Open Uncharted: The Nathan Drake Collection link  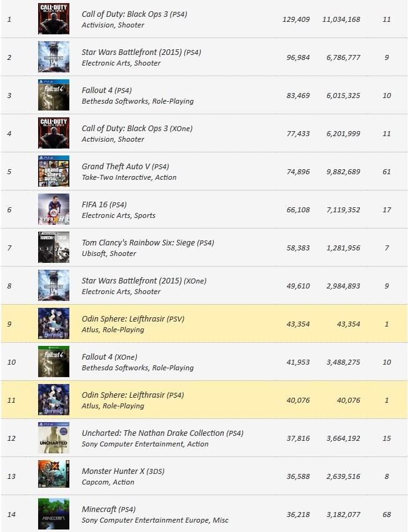click(x=162, y=433)
